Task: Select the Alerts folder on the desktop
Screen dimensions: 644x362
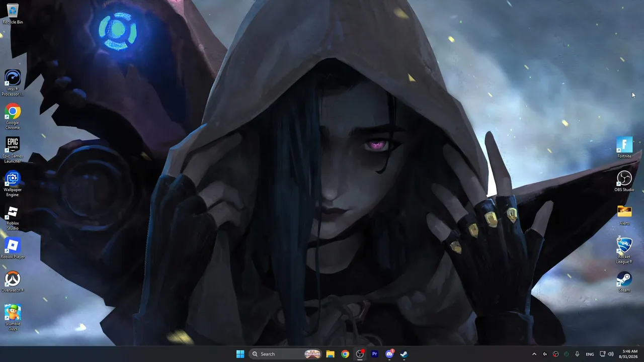Action: click(624, 215)
